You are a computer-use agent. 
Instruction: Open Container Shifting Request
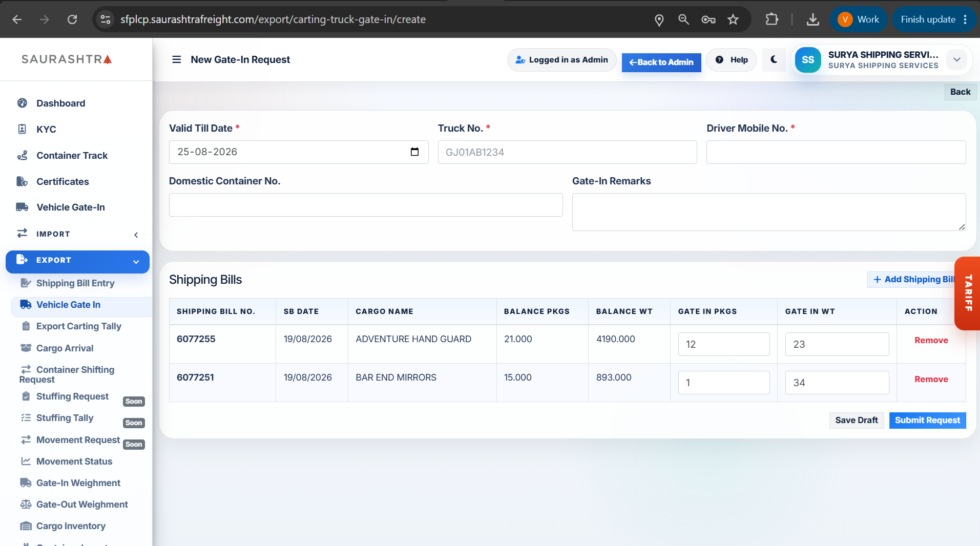click(67, 374)
